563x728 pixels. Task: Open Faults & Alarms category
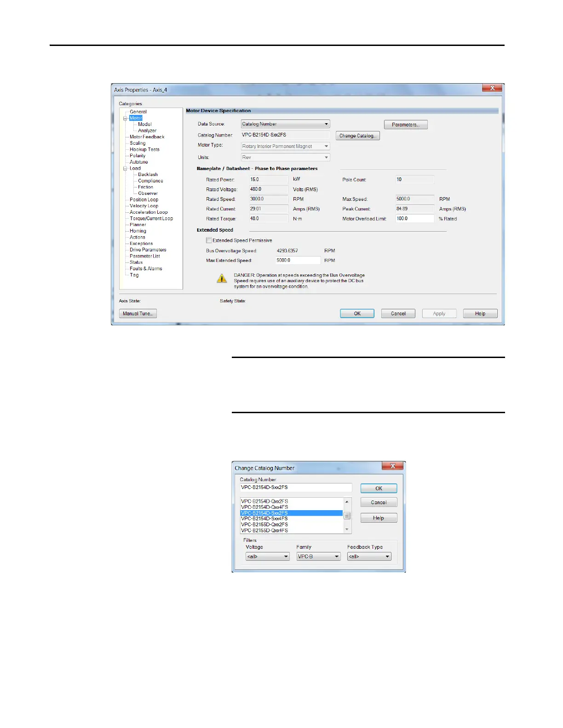(145, 269)
